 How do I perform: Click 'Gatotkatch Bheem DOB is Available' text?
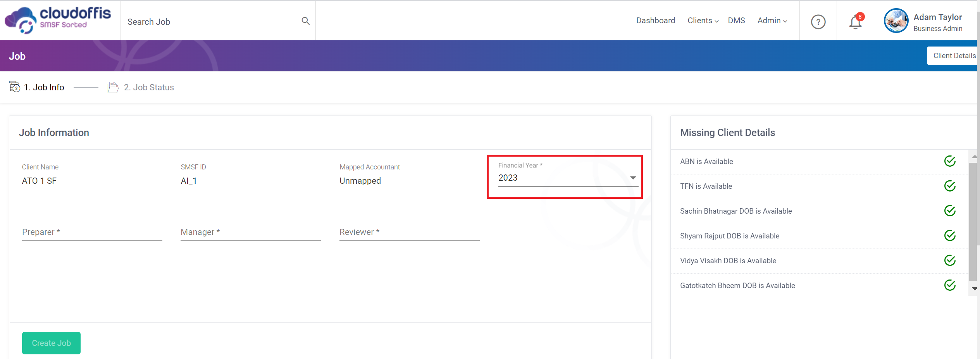click(x=737, y=285)
